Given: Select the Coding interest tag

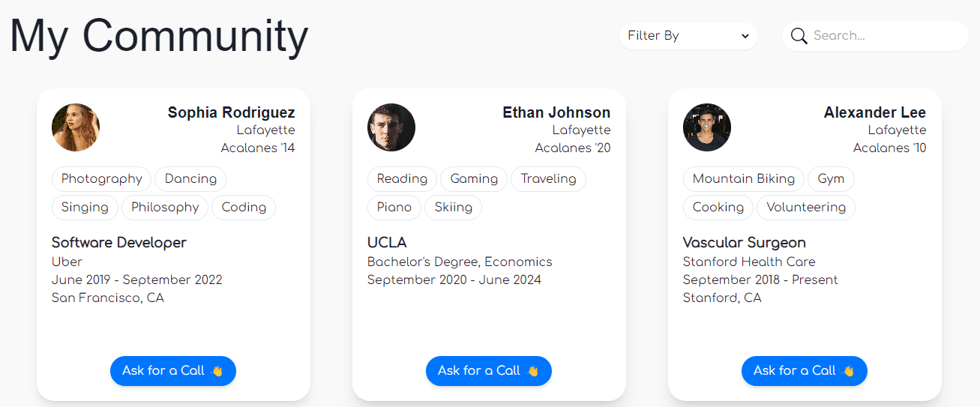Looking at the screenshot, I should click(244, 208).
